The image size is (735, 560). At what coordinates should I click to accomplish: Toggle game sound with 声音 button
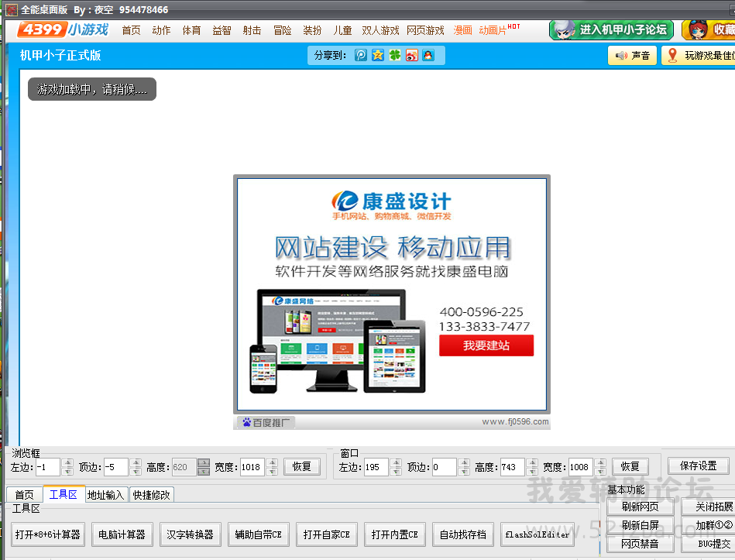click(x=633, y=56)
